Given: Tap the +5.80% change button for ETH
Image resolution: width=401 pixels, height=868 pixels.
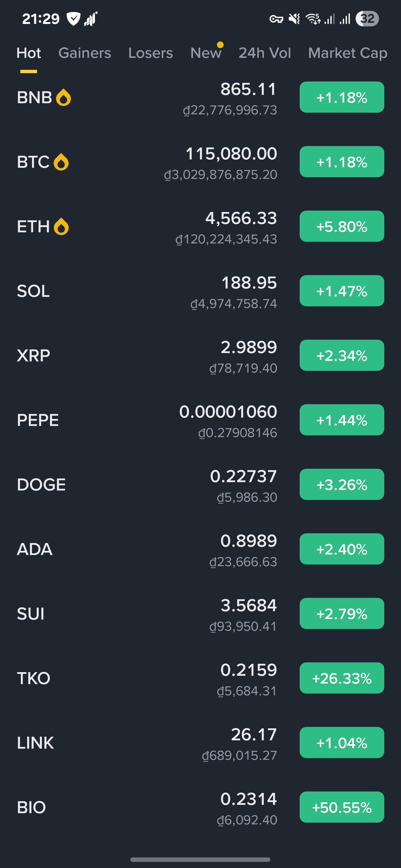Looking at the screenshot, I should (x=342, y=226).
